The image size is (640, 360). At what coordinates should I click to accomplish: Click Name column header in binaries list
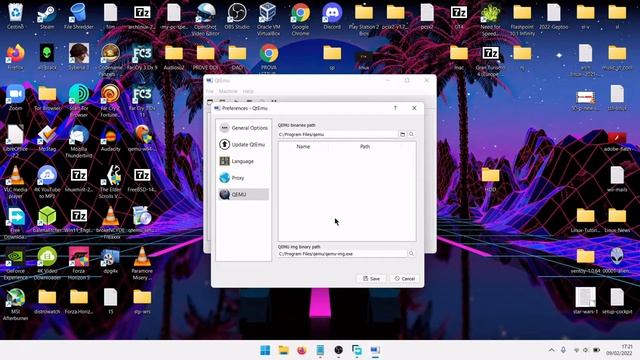(x=303, y=147)
